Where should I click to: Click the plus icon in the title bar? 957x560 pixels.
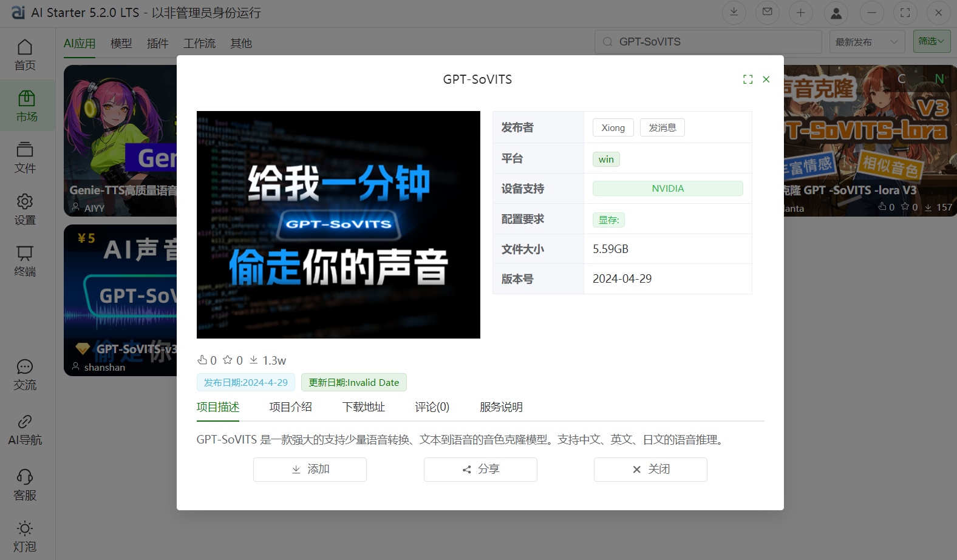801,12
